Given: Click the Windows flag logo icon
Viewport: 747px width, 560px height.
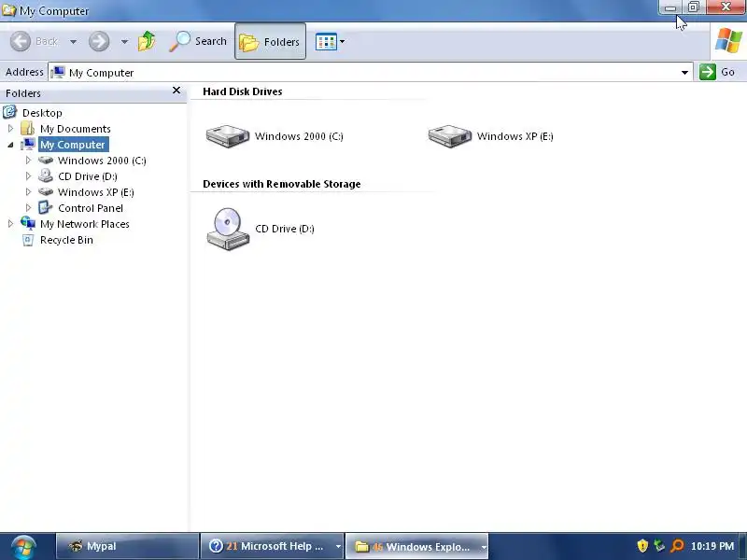Looking at the screenshot, I should click(728, 41).
